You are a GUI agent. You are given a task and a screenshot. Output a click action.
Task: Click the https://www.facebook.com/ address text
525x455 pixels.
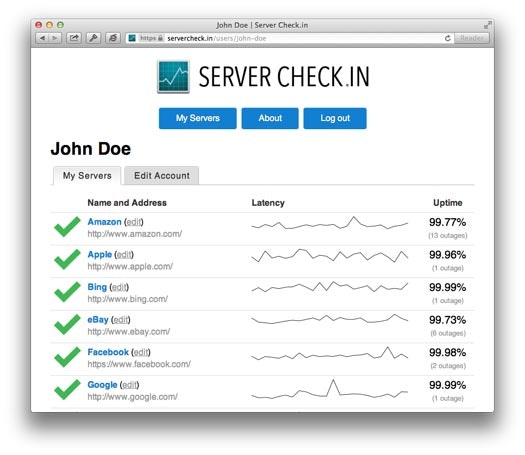point(139,364)
